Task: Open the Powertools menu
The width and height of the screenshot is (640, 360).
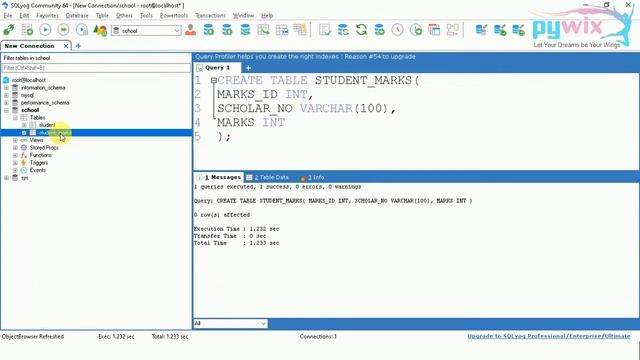Action: tap(173, 16)
